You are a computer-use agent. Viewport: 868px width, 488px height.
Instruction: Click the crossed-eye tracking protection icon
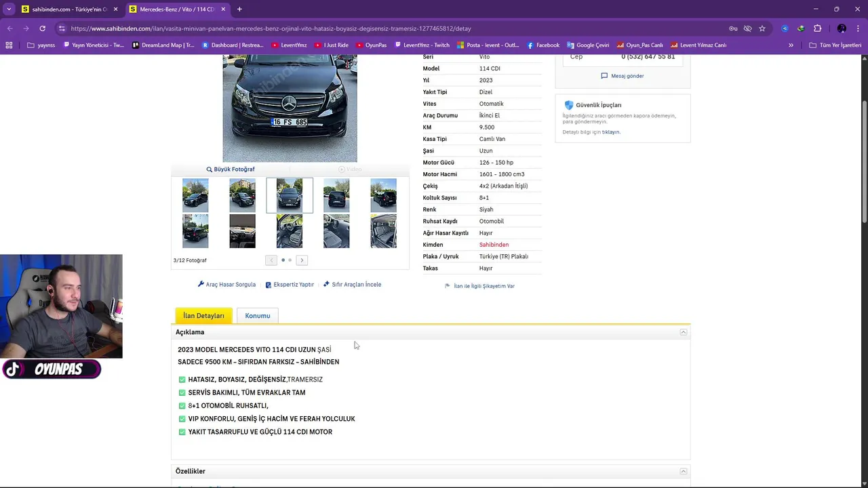[747, 28]
